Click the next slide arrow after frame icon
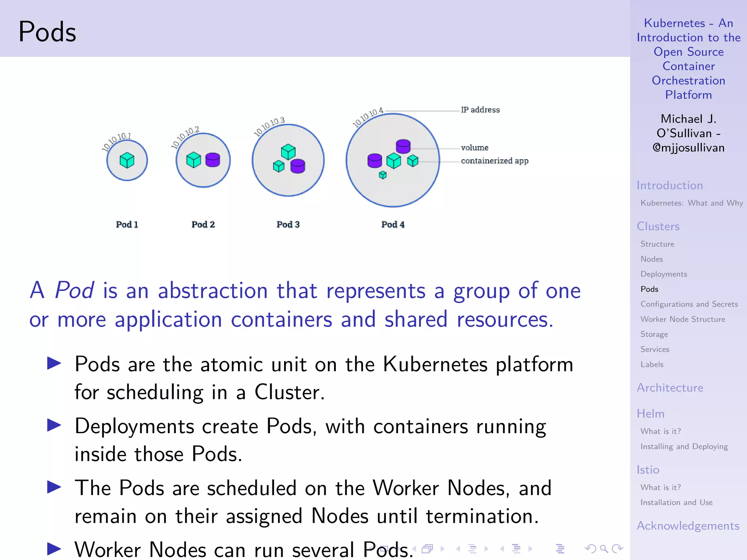747x560 pixels. (x=442, y=549)
